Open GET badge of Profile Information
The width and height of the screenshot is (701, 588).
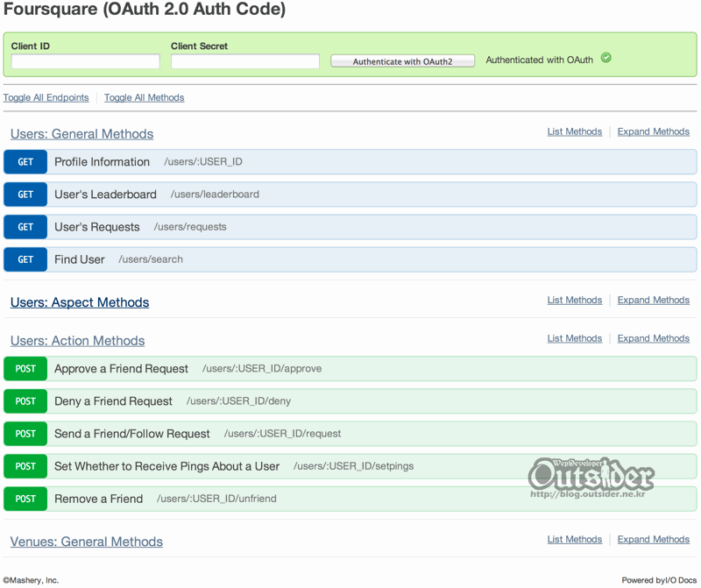click(x=25, y=162)
